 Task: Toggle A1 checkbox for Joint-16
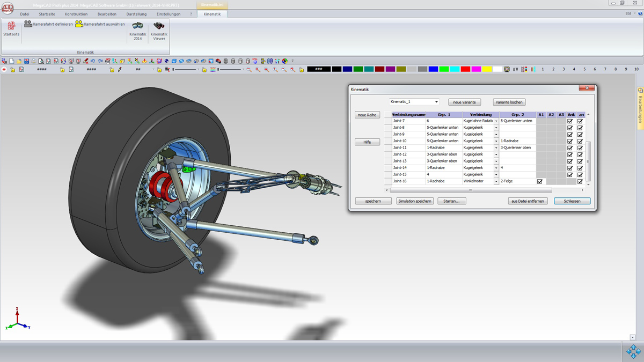(x=540, y=181)
